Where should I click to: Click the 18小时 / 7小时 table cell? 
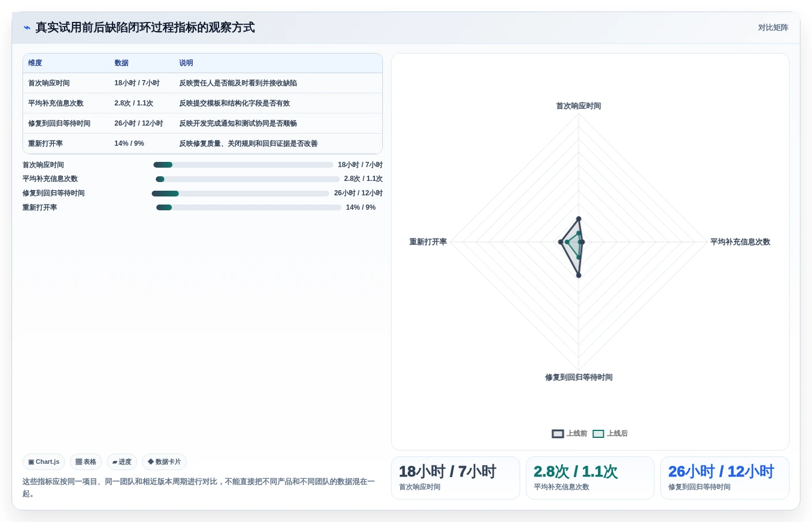pos(137,84)
